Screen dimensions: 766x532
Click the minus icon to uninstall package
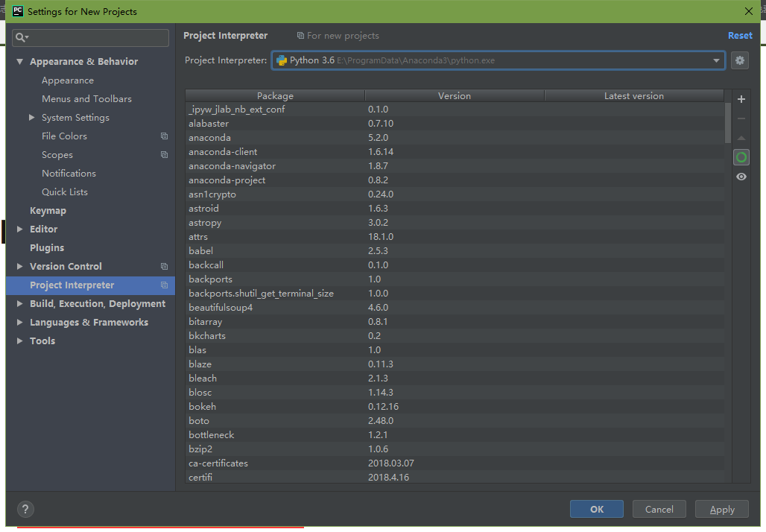[x=741, y=118]
